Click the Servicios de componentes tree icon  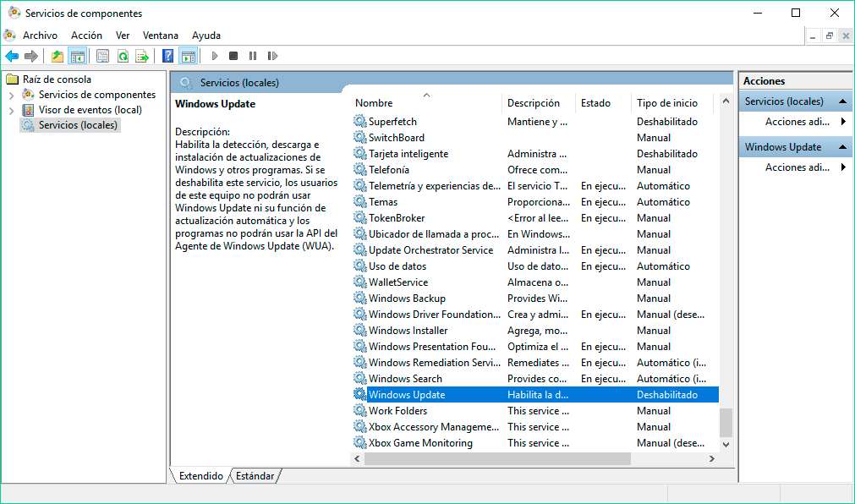click(29, 95)
